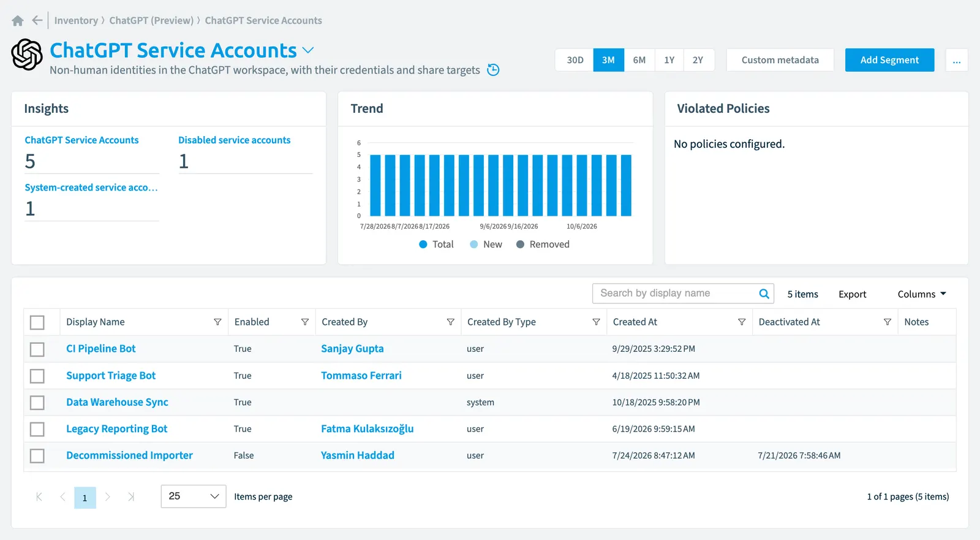Click the Disabled service accounts insight

pyautogui.click(x=235, y=140)
